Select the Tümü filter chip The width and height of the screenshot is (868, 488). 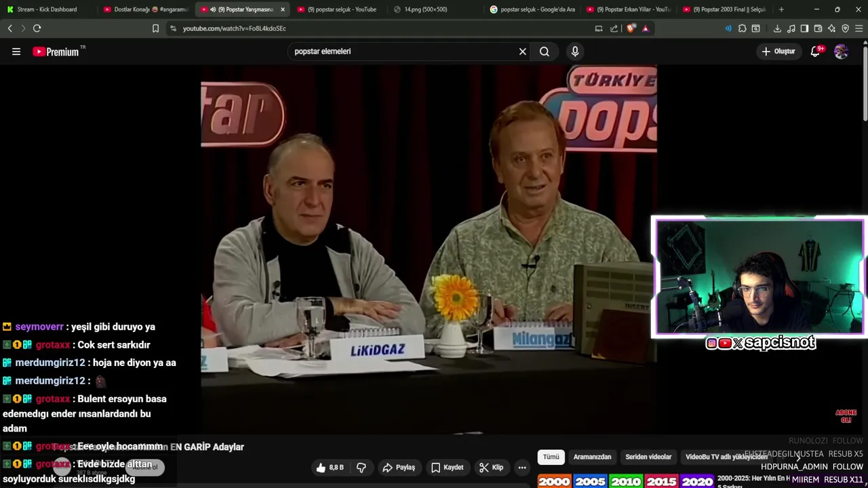point(551,457)
